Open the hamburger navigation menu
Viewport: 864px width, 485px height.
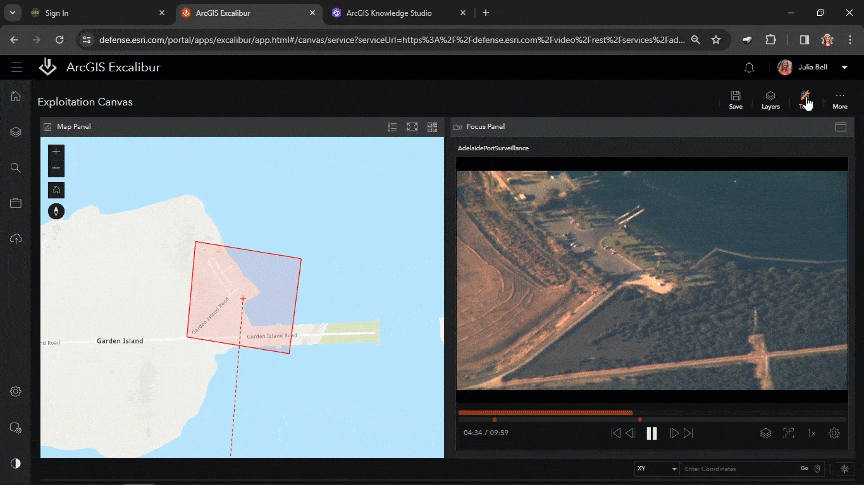coord(17,67)
